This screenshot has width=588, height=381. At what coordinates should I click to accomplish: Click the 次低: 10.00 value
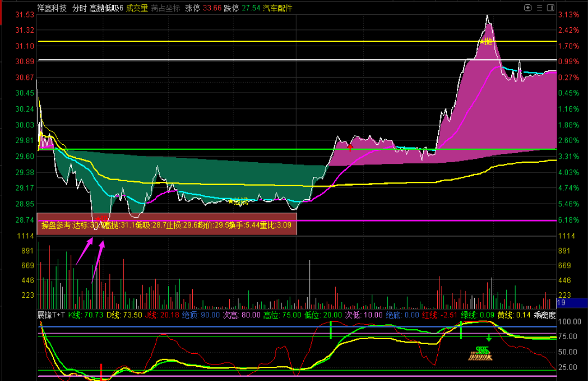(x=364, y=315)
